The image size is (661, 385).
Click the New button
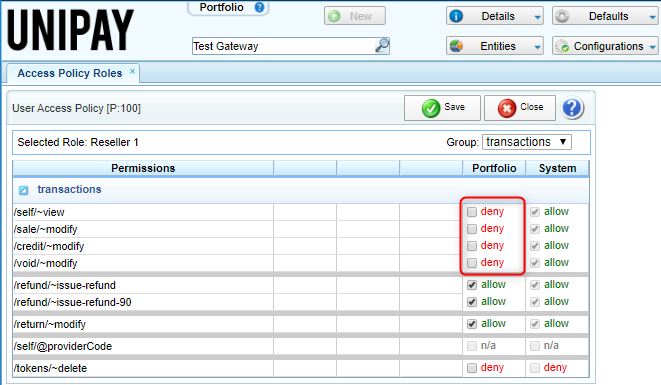[x=355, y=16]
